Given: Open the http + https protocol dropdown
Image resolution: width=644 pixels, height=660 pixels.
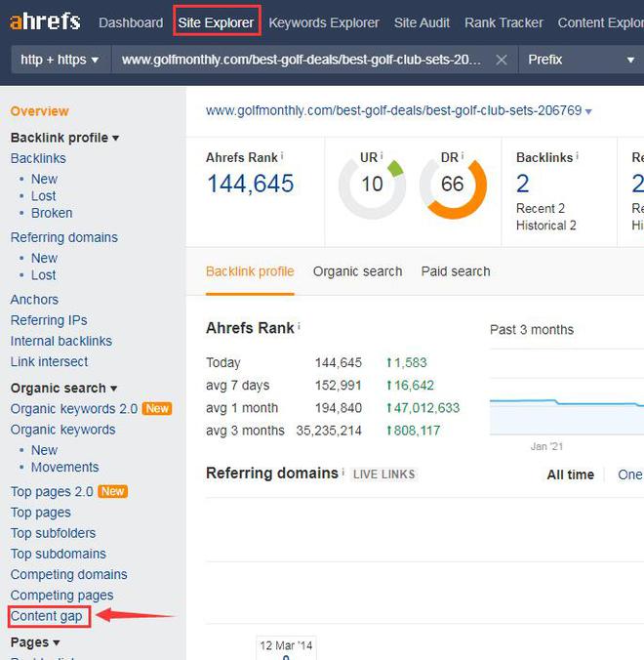Looking at the screenshot, I should [x=60, y=60].
